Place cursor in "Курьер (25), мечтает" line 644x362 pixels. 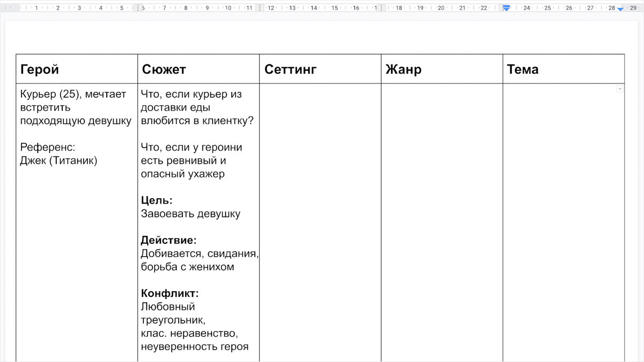(x=73, y=94)
